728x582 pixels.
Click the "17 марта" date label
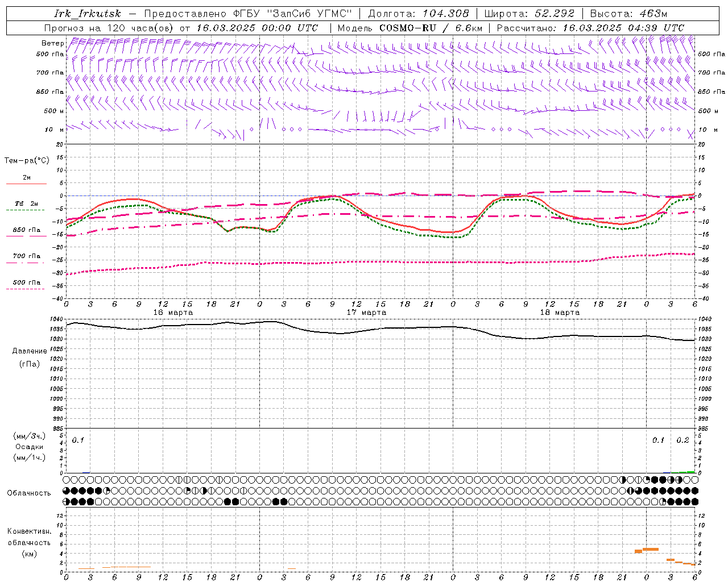[366, 313]
